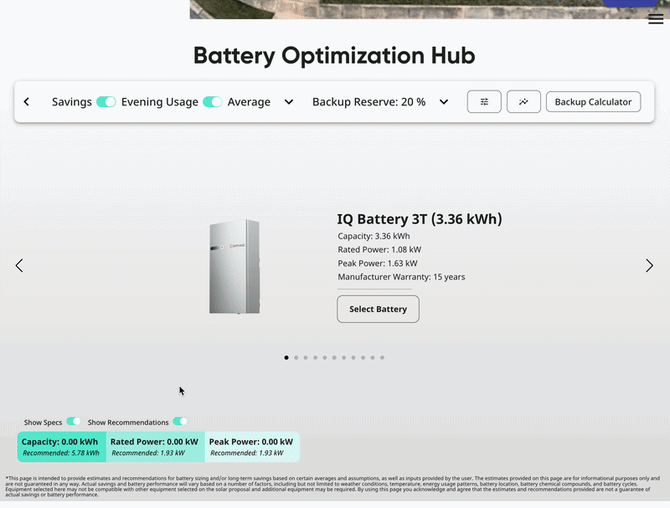The width and height of the screenshot is (670, 508).
Task: Click the 'Peak Power: 1.63 kW' spec line
Action: [377, 263]
